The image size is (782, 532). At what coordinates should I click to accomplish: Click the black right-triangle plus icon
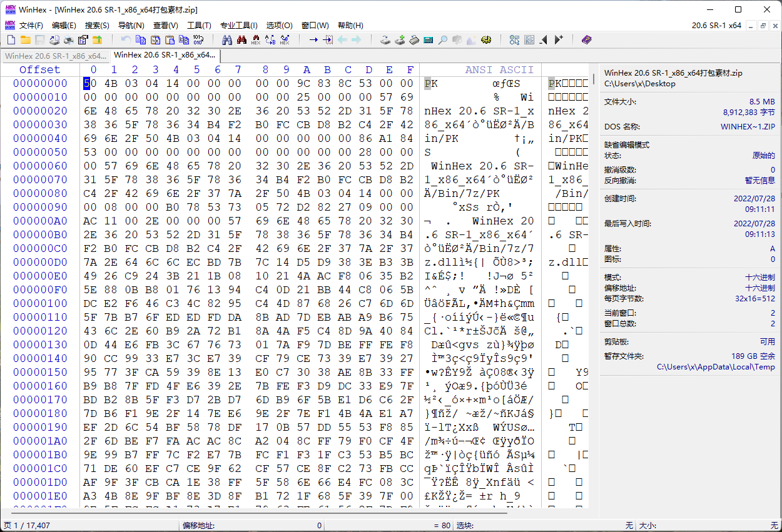pos(558,40)
